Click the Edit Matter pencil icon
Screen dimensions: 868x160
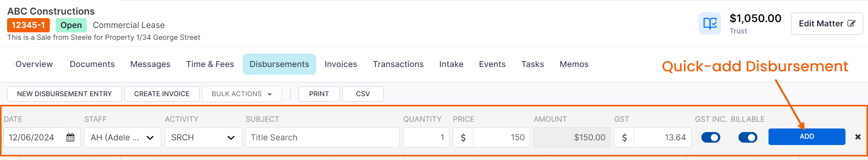tap(851, 23)
